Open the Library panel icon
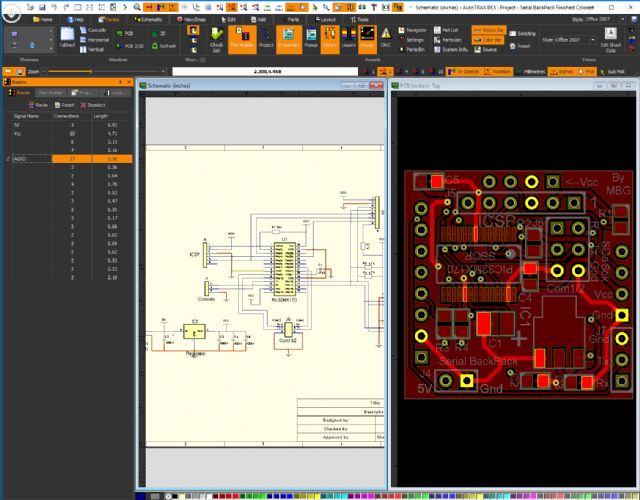 click(330, 38)
